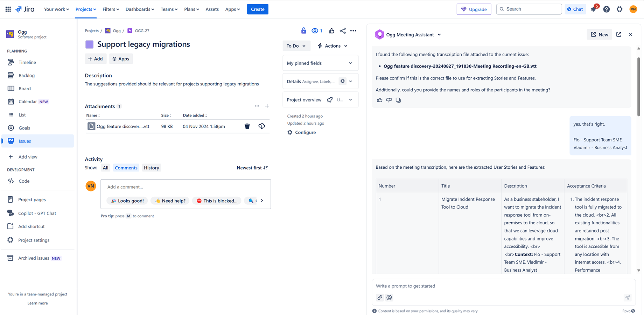Open chat in new window icon
Screen dimensions: 644x315
coord(619,34)
